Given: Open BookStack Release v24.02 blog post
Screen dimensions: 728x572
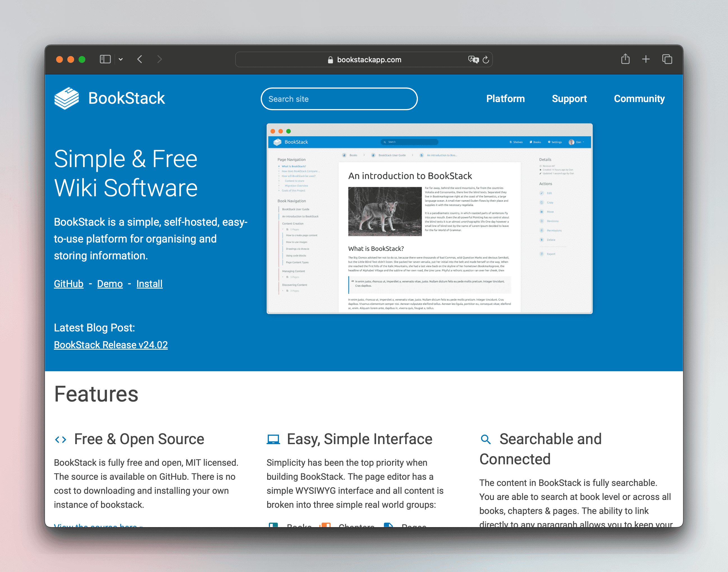Looking at the screenshot, I should 111,345.
